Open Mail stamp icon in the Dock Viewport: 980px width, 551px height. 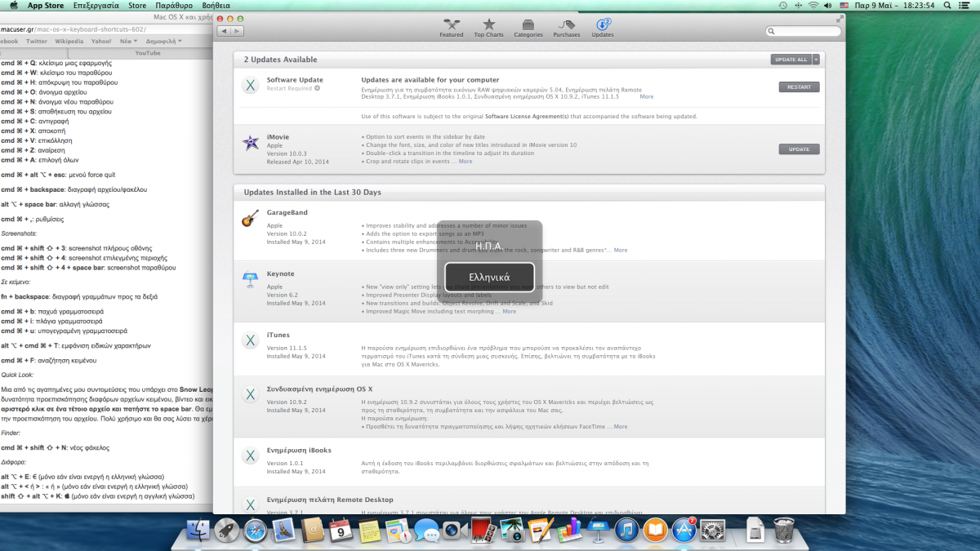click(x=284, y=531)
